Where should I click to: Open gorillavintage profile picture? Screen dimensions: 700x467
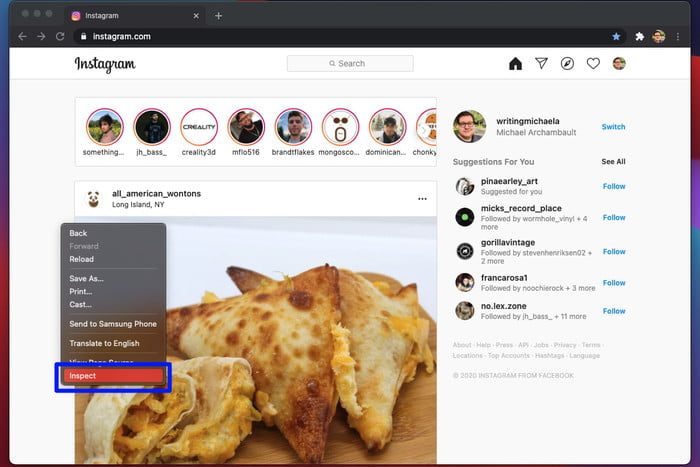tap(465, 251)
